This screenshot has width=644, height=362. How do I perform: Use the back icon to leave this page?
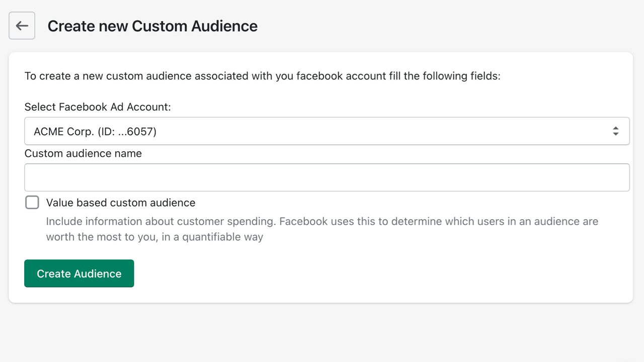[22, 25]
